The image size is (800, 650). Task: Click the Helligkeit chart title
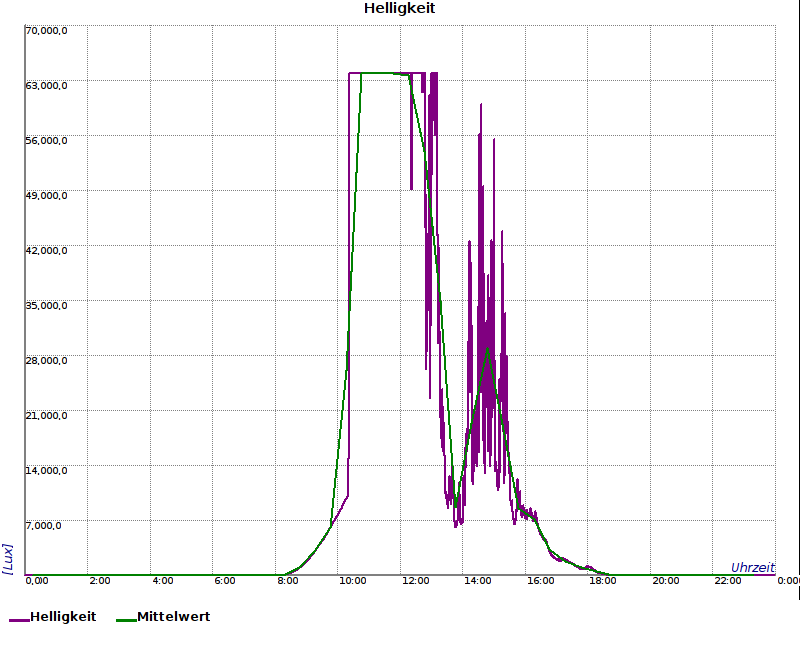[x=399, y=9]
